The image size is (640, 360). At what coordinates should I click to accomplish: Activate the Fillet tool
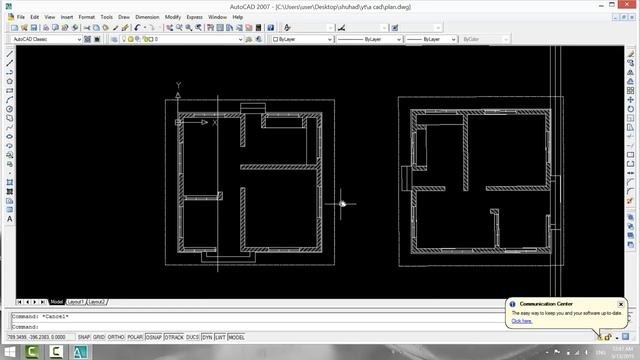coord(631,191)
